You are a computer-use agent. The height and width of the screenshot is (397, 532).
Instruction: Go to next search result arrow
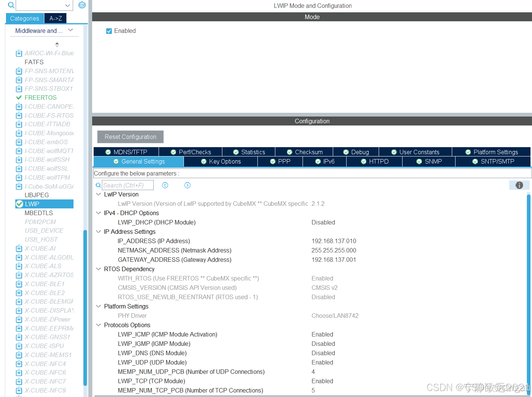click(x=187, y=185)
